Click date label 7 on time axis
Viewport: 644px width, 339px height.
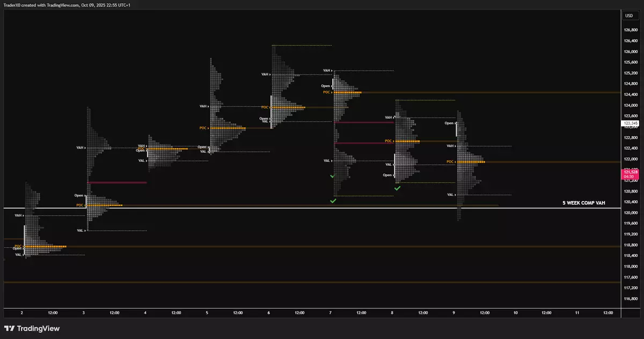coord(331,312)
